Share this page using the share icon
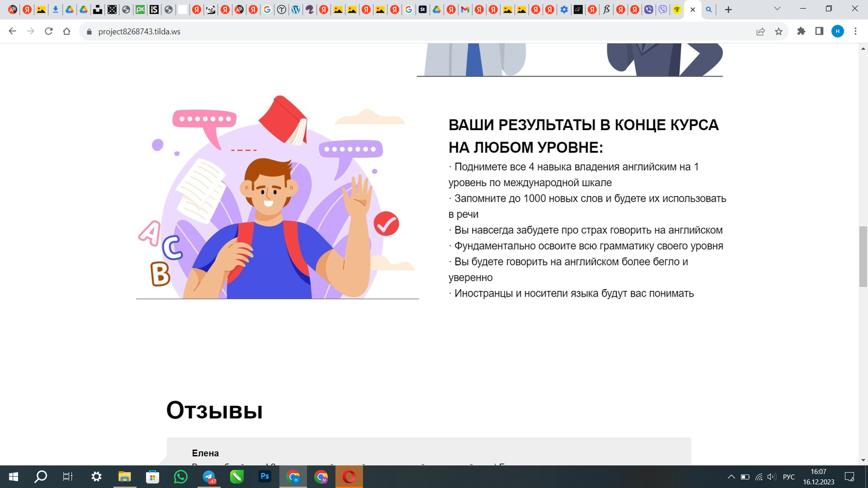Screen dimensions: 868x488 pyautogui.click(x=760, y=31)
